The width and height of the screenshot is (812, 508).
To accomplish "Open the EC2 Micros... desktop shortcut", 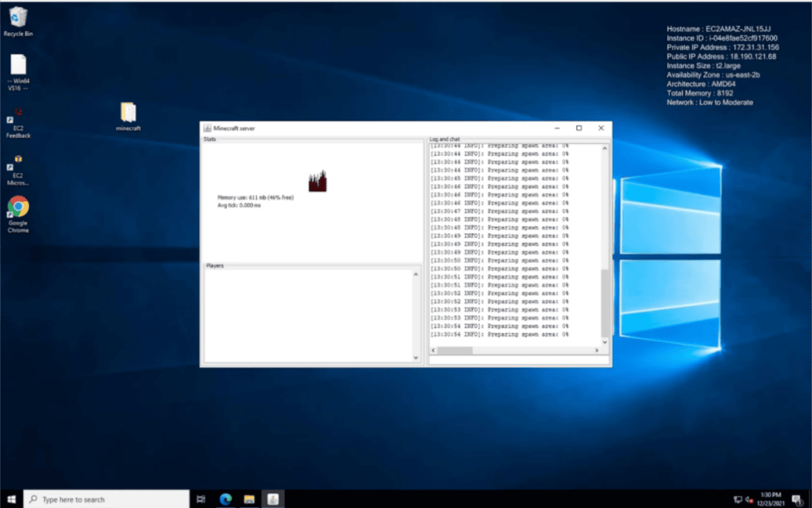I will click(x=18, y=170).
